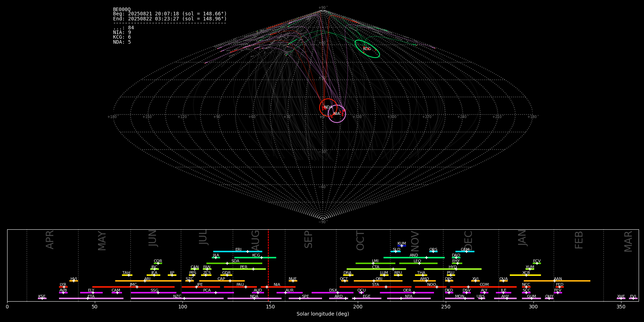Select the HYD shower bar label
Viewport: 644px width, 322px height.
[x=453, y=267]
